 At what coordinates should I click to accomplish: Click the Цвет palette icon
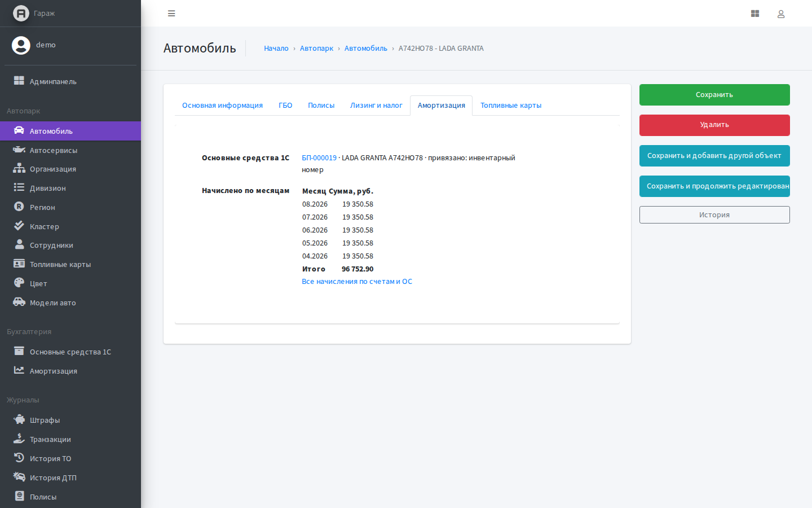[19, 283]
